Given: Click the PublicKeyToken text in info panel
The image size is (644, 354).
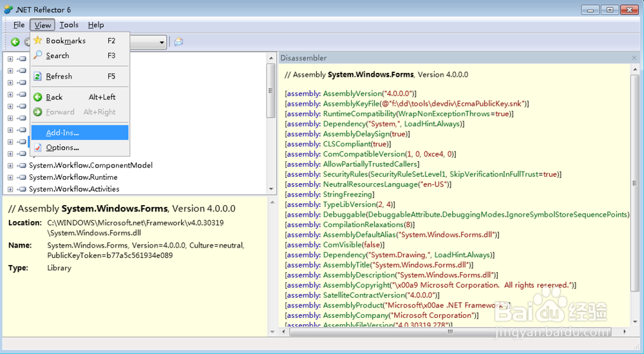Looking at the screenshot, I should click(109, 255).
